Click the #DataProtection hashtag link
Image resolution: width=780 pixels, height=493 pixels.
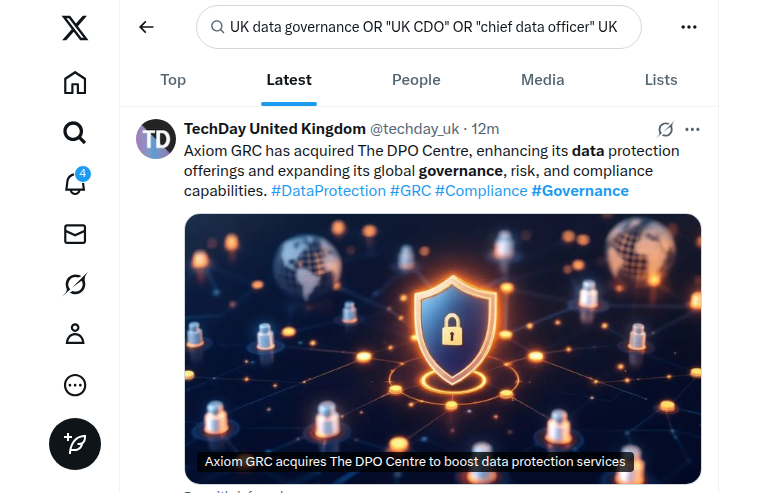pos(328,190)
